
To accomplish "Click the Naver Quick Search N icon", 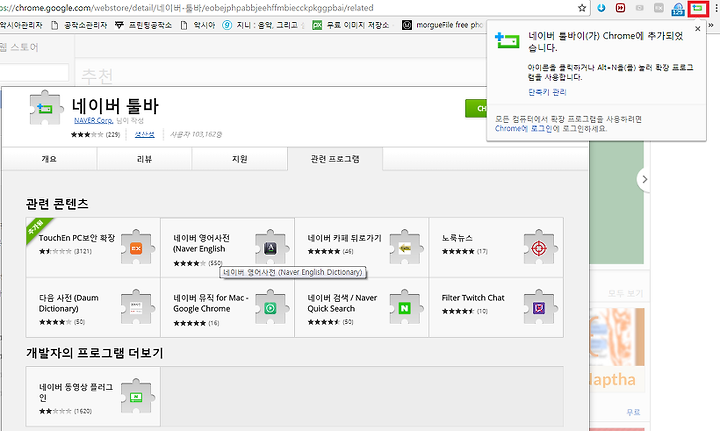I will [405, 307].
